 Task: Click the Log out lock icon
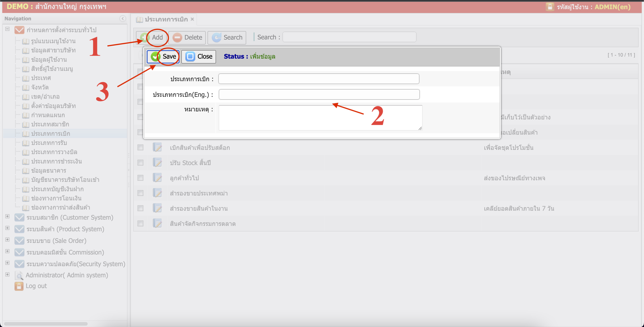coord(19,286)
